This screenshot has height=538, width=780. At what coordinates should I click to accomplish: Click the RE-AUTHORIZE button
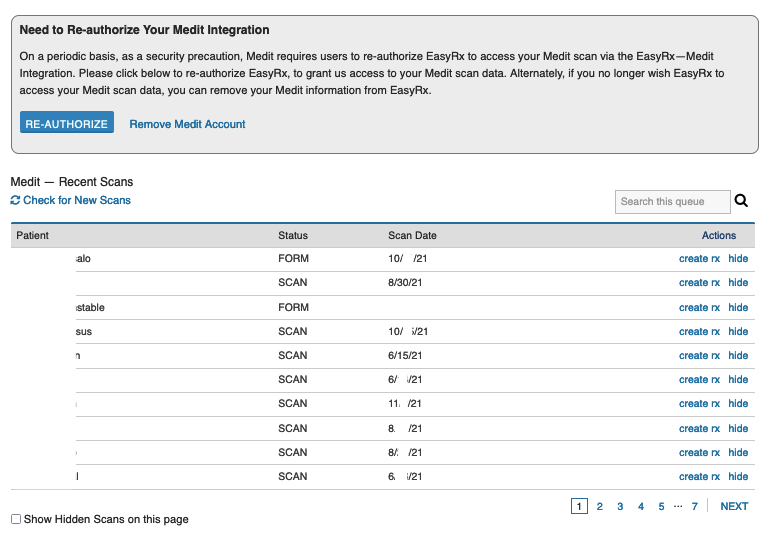pos(67,122)
